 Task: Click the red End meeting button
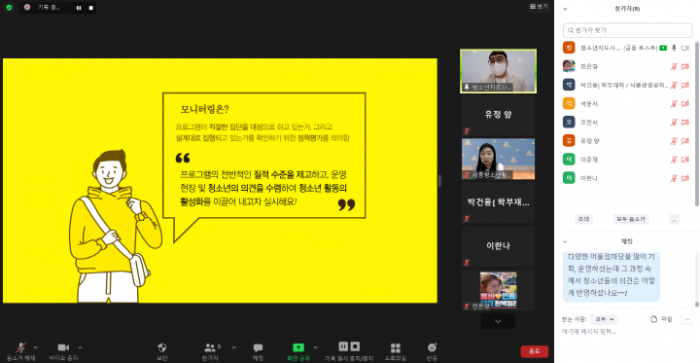click(x=534, y=351)
